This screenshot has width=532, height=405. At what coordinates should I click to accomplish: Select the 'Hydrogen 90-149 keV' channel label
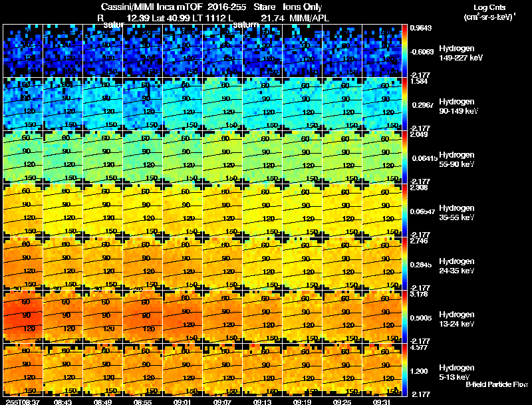[x=459, y=106]
